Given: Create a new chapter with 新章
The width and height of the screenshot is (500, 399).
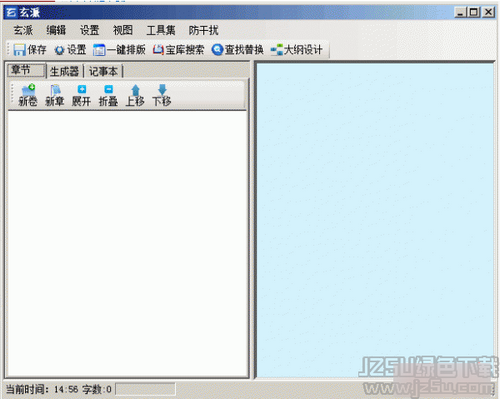Looking at the screenshot, I should coord(55,95).
